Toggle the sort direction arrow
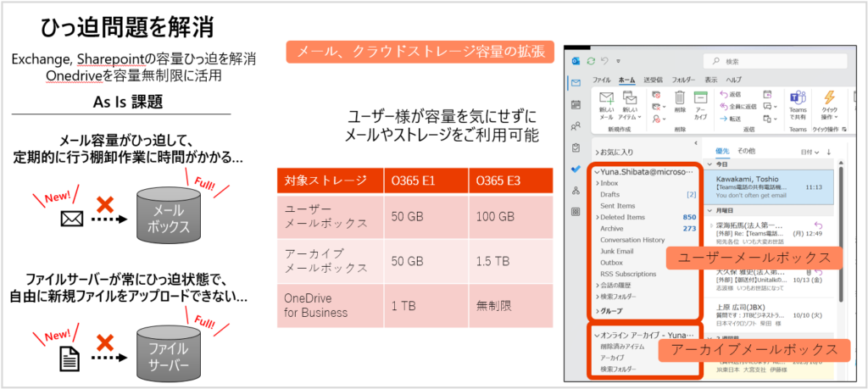Screen dimensions: 868x389 point(829,152)
